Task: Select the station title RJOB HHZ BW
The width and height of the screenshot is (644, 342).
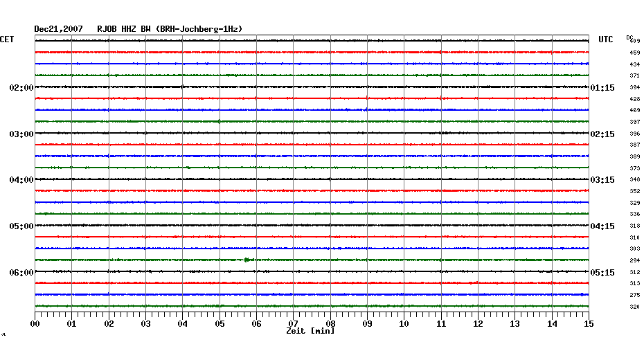Action: coord(124,29)
